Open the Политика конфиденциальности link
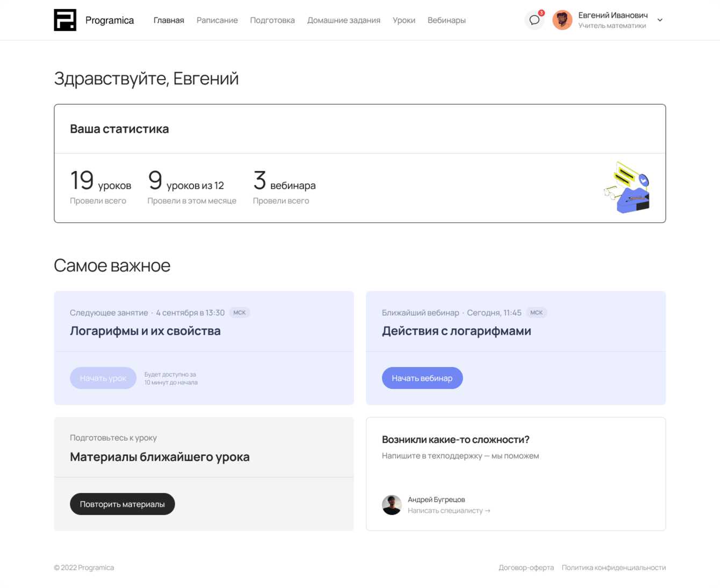Image resolution: width=720 pixels, height=588 pixels. [614, 568]
